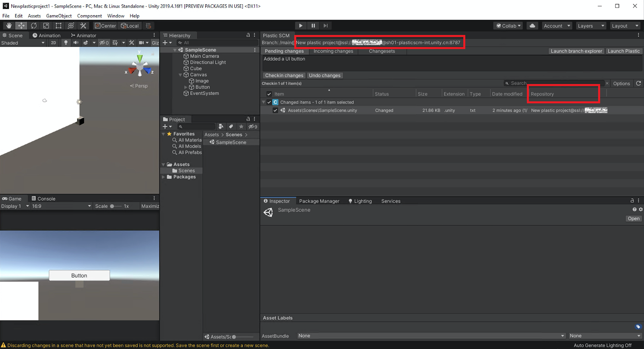Click the Play button
This screenshot has width=644, height=349.
tap(301, 26)
